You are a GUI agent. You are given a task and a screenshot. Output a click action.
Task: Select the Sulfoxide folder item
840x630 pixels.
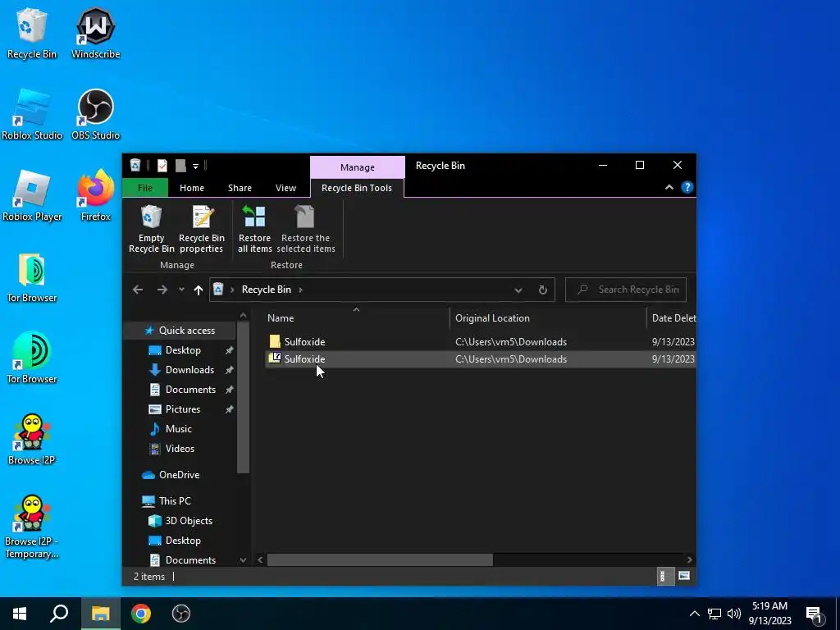pyautogui.click(x=480, y=342)
